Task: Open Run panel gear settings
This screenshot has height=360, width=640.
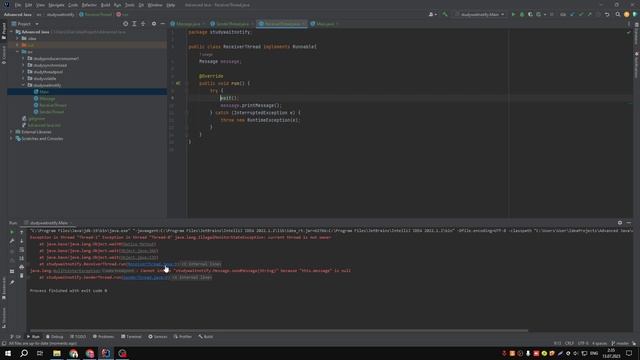Action: point(620,223)
